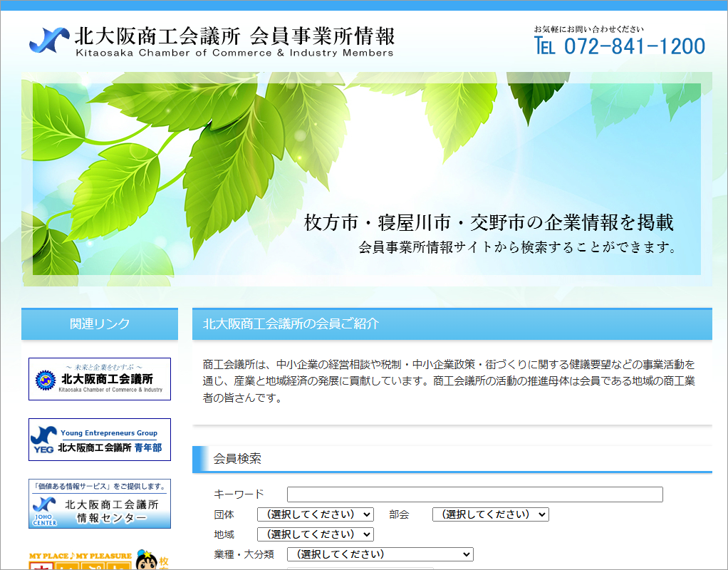
Task: Open the MY PLACE MY PLEASURE banner
Action: tap(99, 560)
